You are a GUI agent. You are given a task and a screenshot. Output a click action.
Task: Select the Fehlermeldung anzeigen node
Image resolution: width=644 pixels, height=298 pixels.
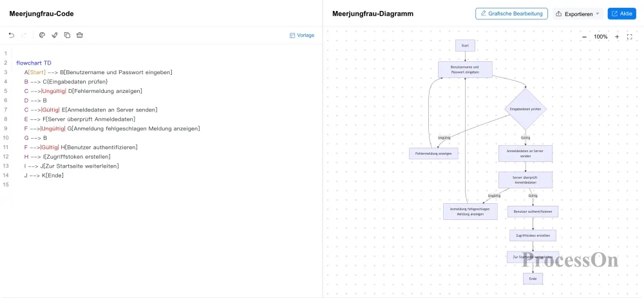[x=433, y=154]
